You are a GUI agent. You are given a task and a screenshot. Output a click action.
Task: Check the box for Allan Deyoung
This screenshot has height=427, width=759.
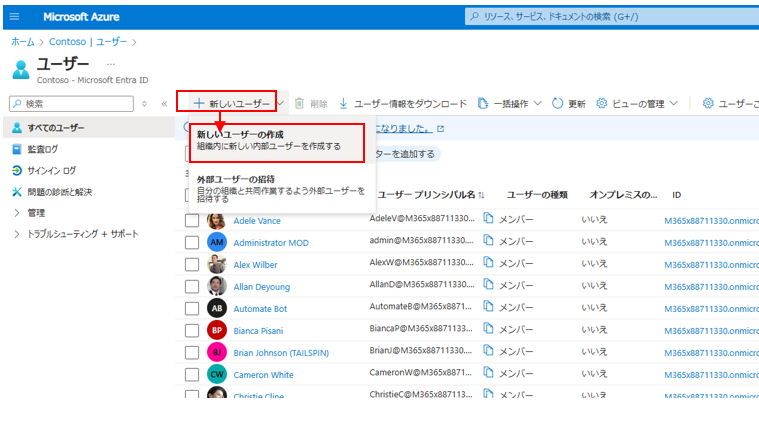[192, 287]
